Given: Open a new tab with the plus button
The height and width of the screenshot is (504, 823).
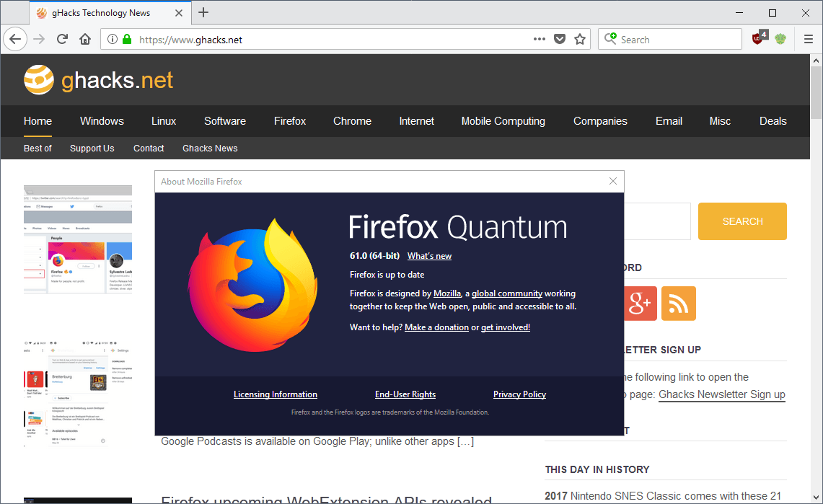Looking at the screenshot, I should pyautogui.click(x=203, y=12).
